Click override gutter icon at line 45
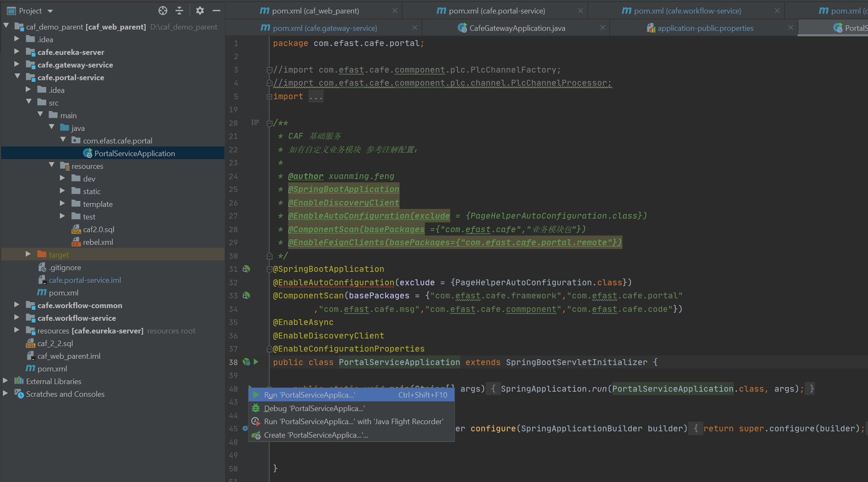The height and width of the screenshot is (482, 868). 245,428
